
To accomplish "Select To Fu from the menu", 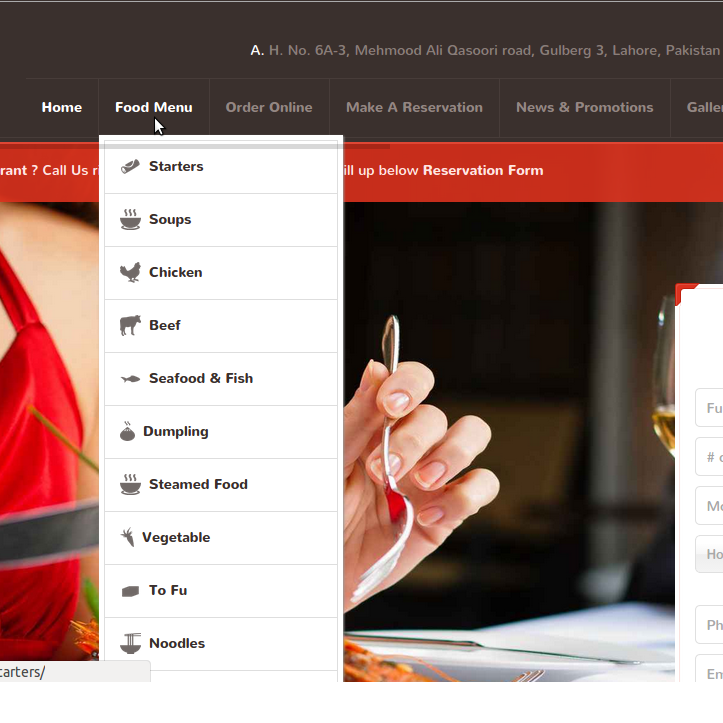I will pyautogui.click(x=221, y=591).
